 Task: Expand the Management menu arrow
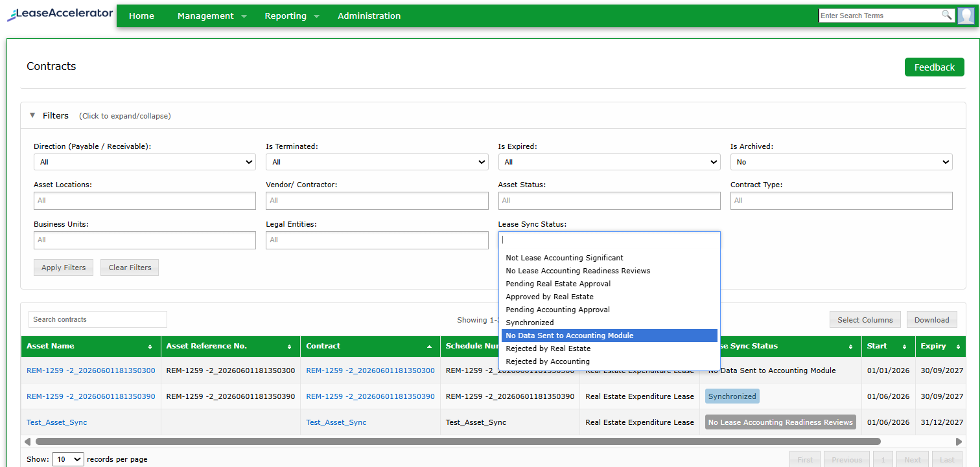click(244, 17)
